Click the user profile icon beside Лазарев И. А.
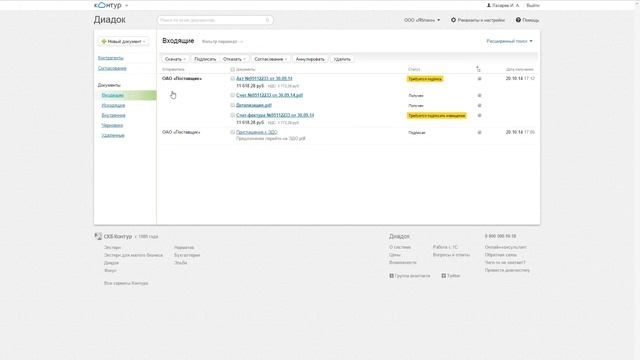 (x=489, y=5)
